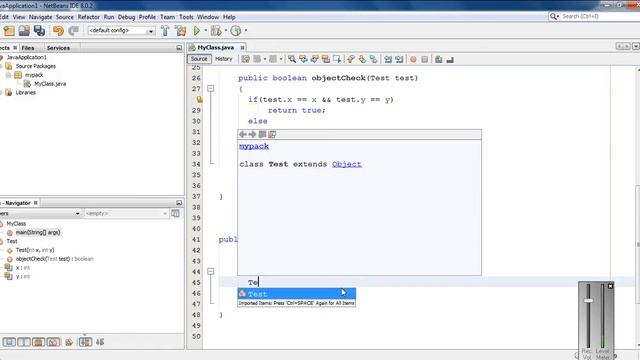This screenshot has height=360, width=640.
Task: Open the Profile Project dropdown arrow
Action: (x=246, y=31)
